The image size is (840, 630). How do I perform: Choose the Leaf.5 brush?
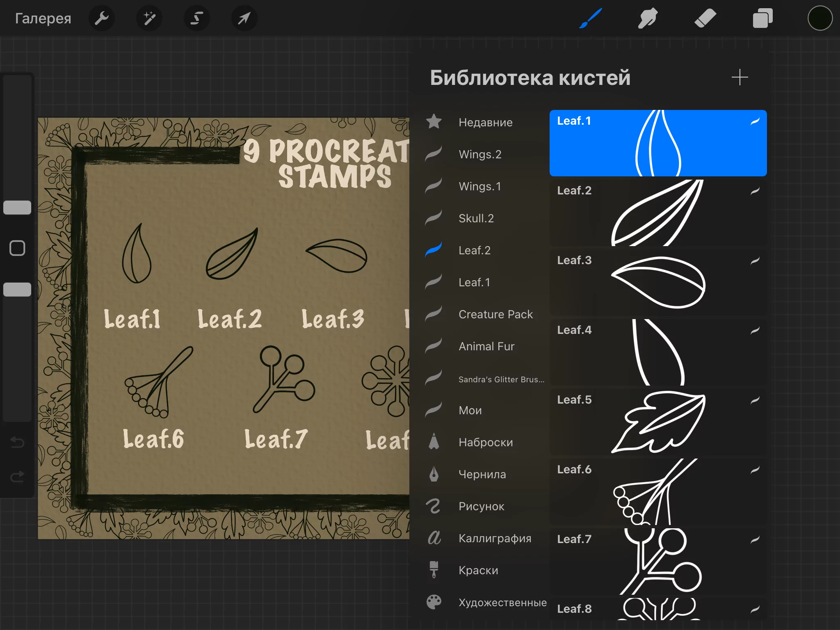pyautogui.click(x=658, y=422)
